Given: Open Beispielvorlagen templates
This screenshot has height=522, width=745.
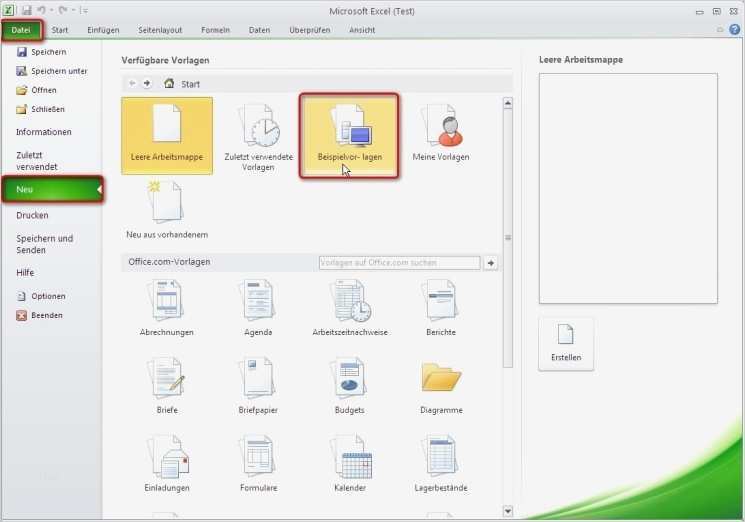Looking at the screenshot, I should click(x=349, y=136).
